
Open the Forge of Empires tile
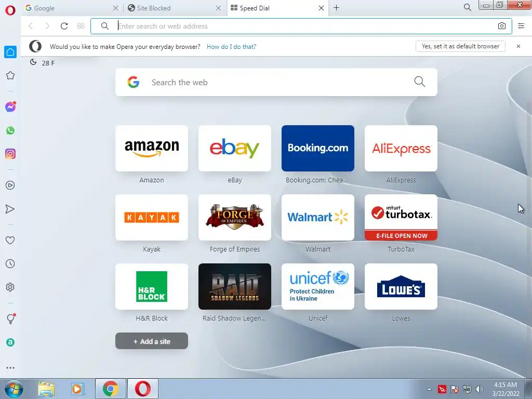point(235,218)
